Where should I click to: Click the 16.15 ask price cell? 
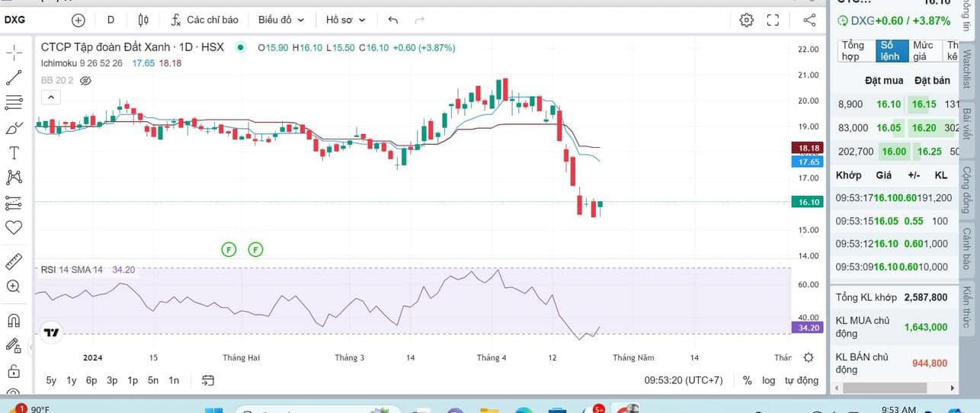point(924,104)
